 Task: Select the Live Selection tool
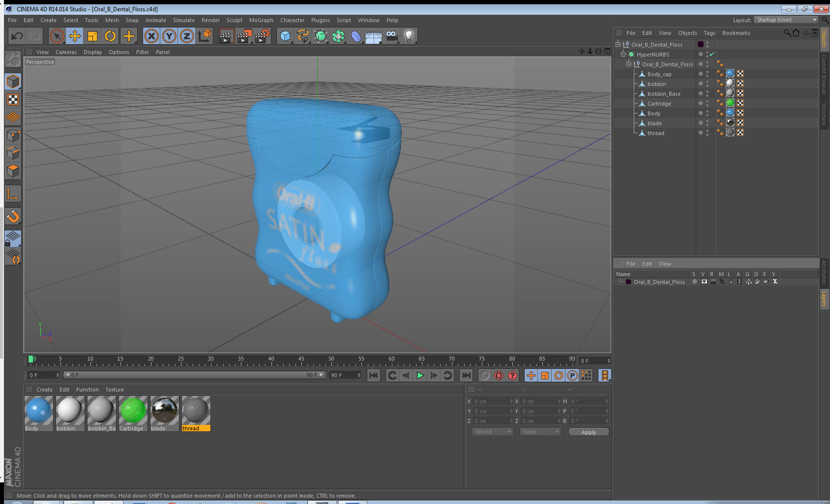57,36
